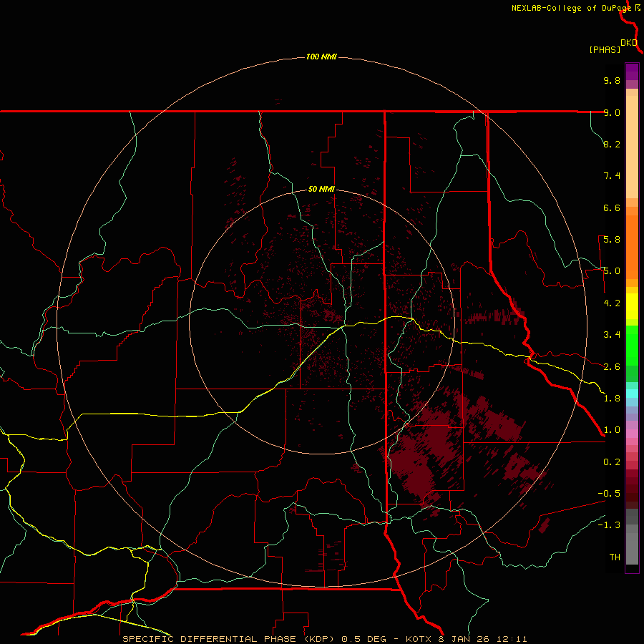Click the 1.0 legend value

(612, 430)
